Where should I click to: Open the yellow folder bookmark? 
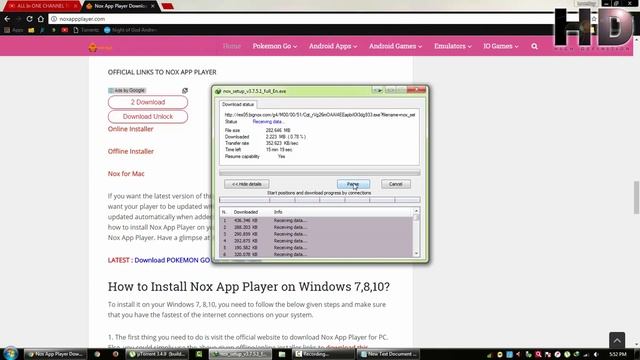(31, 30)
